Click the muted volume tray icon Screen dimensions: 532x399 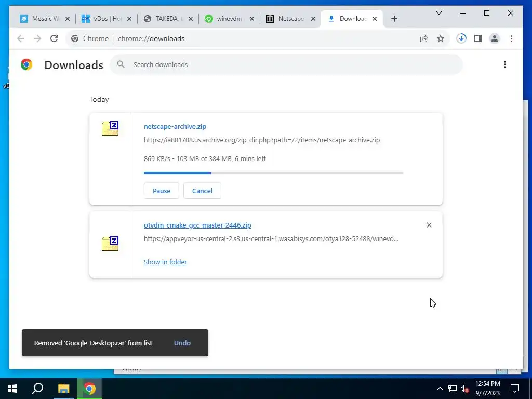click(465, 389)
